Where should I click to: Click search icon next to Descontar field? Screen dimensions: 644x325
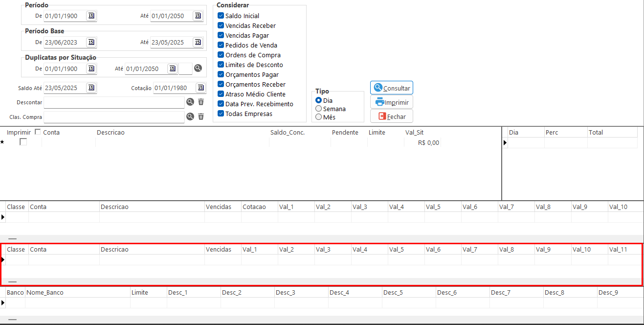[190, 102]
